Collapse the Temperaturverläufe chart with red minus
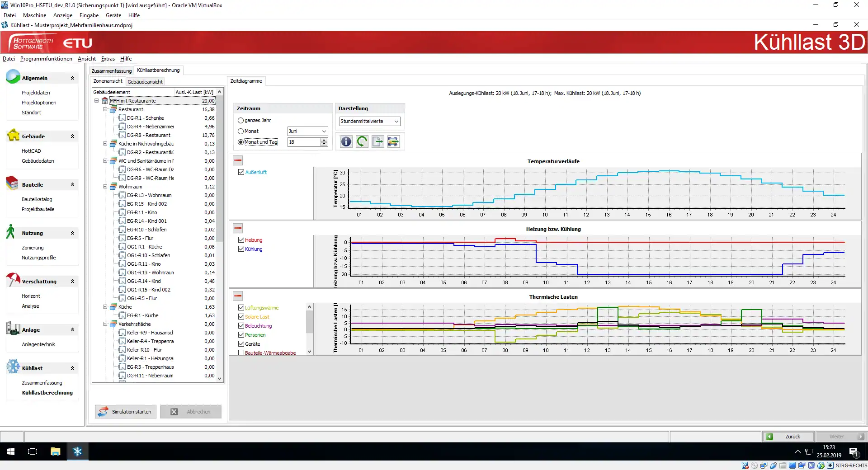The width and height of the screenshot is (868, 470). pyautogui.click(x=238, y=160)
